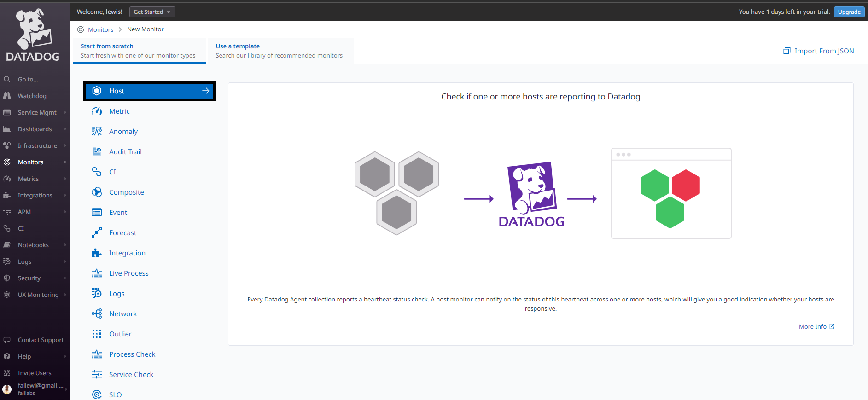This screenshot has height=400, width=868.
Task: Click the Datadog logo in sidebar
Action: click(33, 35)
